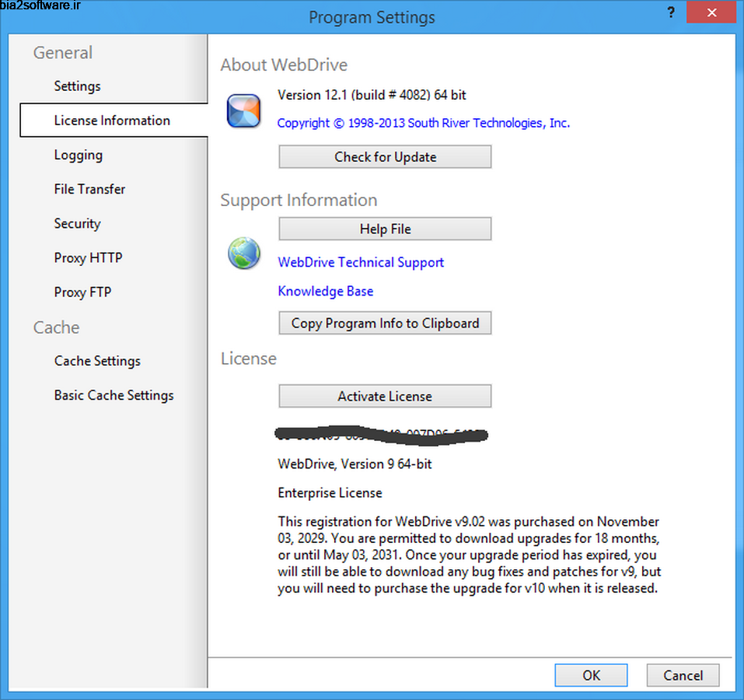Select License Information in sidebar
The width and height of the screenshot is (744, 700).
112,121
